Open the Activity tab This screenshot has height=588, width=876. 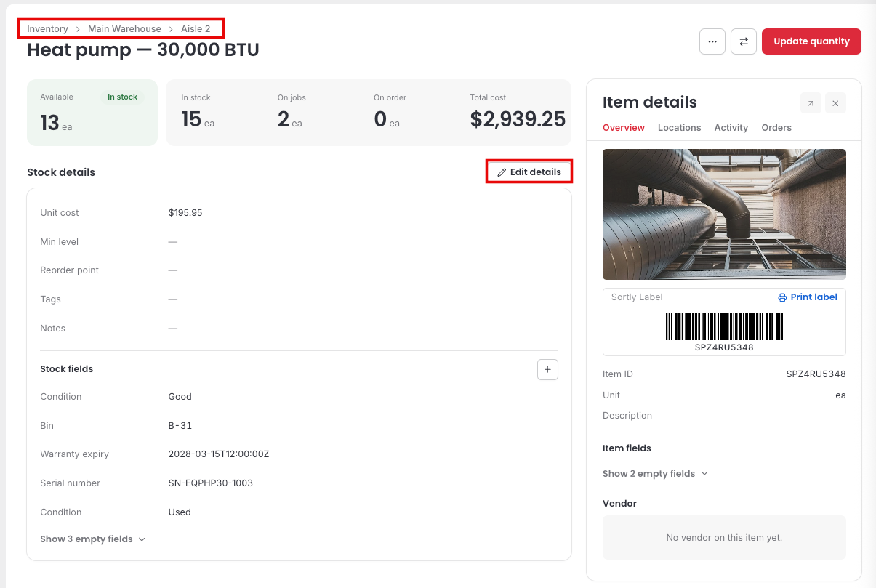click(731, 128)
